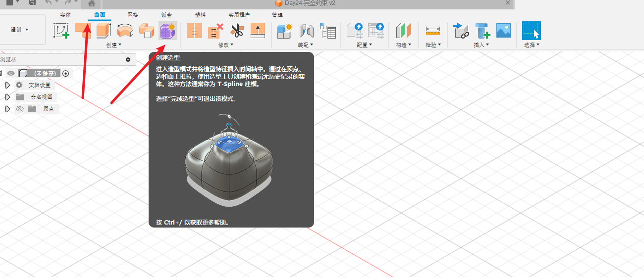Activate the radio button beside (未保存)

[x=66, y=73]
